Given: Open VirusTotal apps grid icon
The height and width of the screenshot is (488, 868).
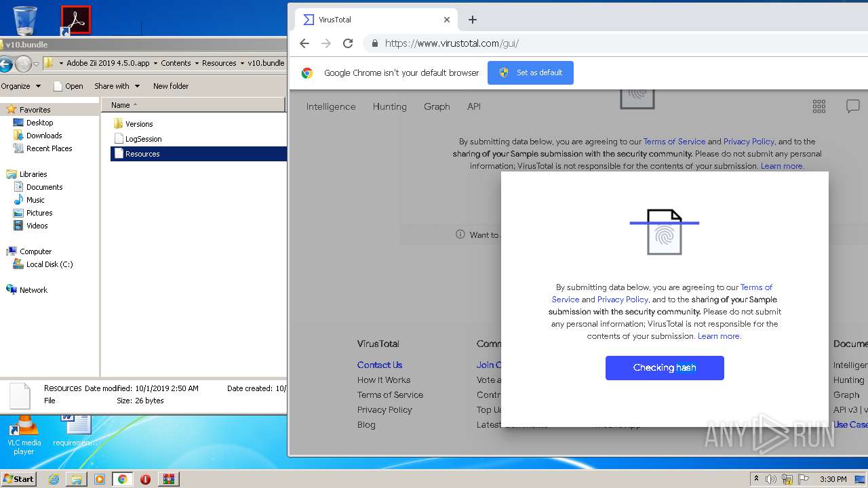Looking at the screenshot, I should pyautogui.click(x=819, y=106).
